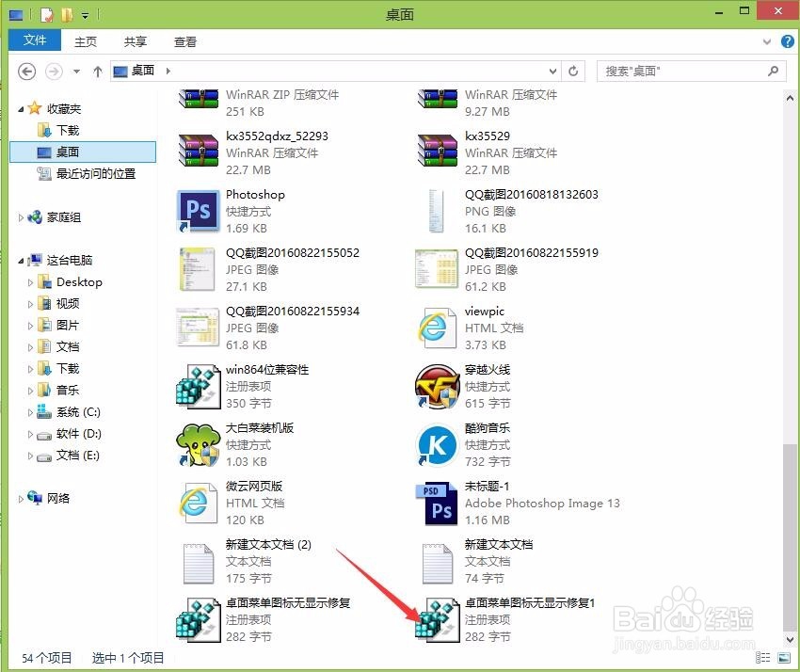Click the address bar breadcrumb arrow after 桌面

(x=168, y=71)
